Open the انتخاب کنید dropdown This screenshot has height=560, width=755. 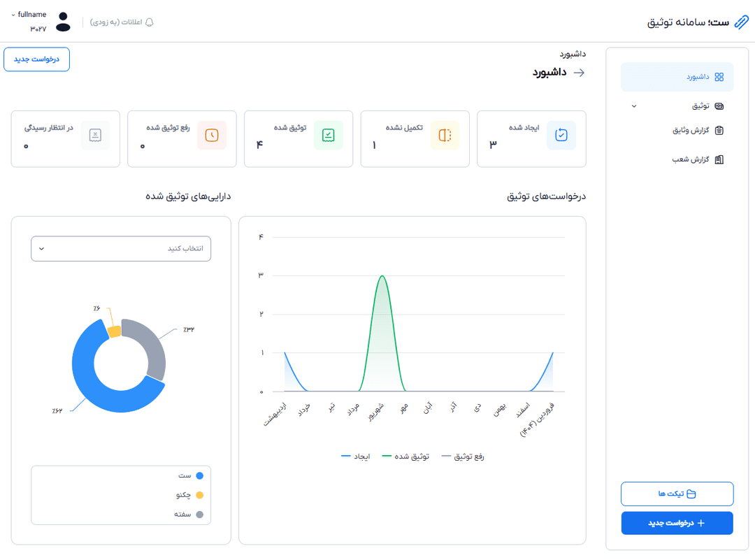click(121, 249)
